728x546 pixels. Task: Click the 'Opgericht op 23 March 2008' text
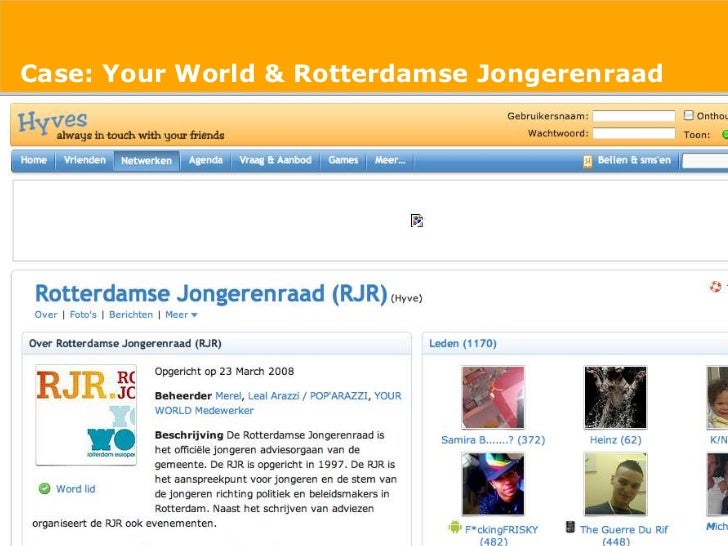click(224, 371)
